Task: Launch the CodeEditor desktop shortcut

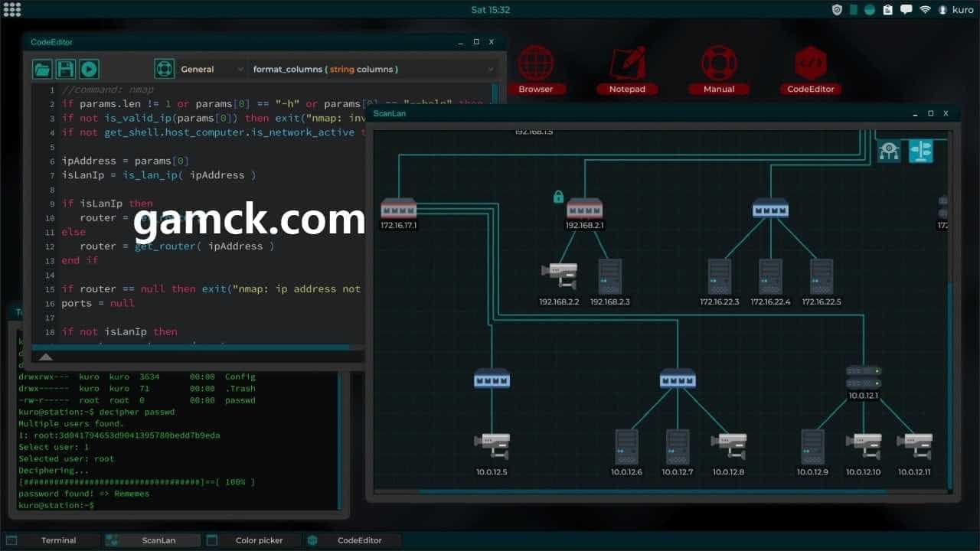Action: [811, 70]
